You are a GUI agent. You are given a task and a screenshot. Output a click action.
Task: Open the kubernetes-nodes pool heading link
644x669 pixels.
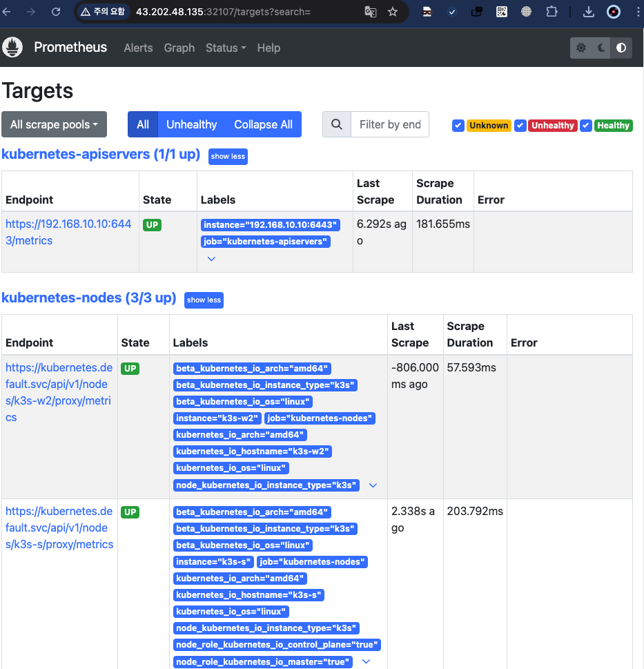coord(89,298)
